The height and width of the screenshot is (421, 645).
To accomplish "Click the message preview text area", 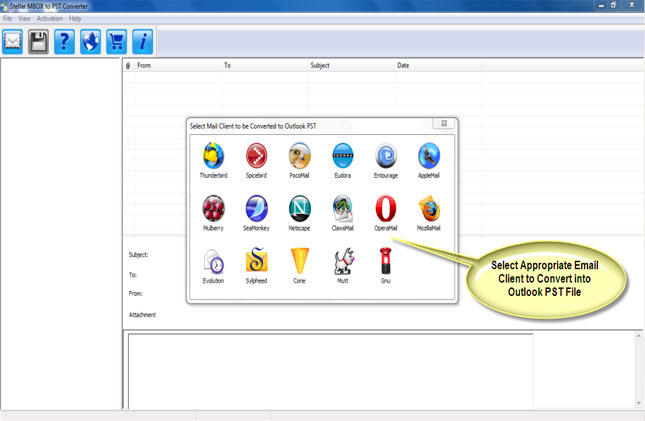I will click(331, 371).
